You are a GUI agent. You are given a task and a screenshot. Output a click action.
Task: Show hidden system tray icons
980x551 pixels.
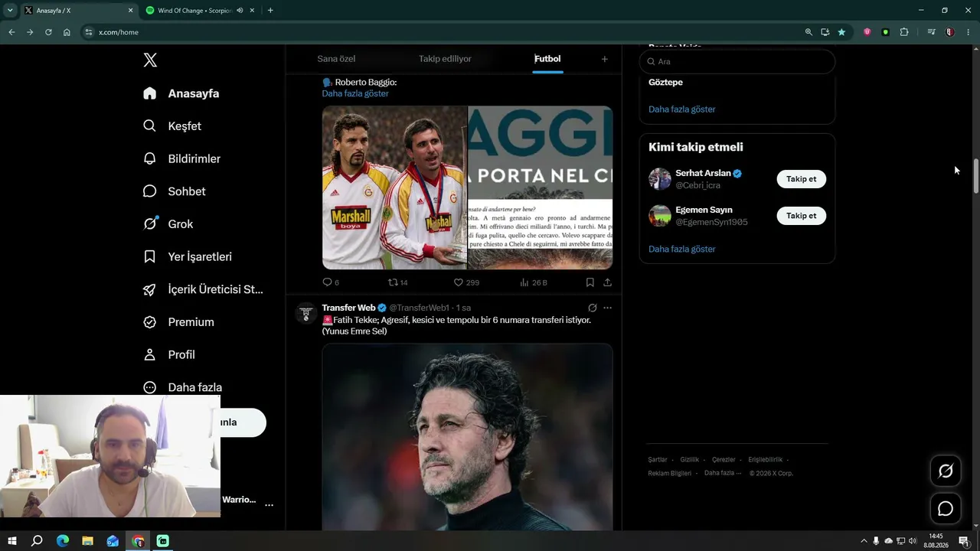pyautogui.click(x=864, y=541)
